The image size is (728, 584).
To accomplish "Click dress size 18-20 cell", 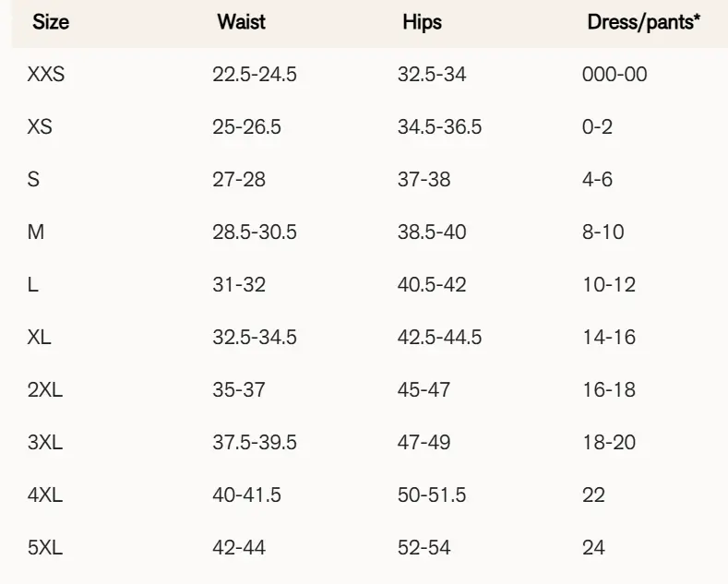I will tap(609, 443).
